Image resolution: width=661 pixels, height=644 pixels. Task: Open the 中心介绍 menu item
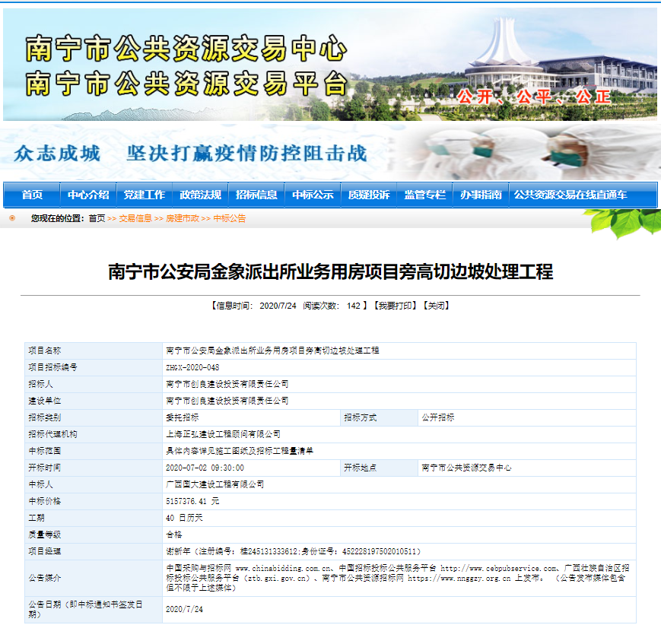(x=88, y=195)
